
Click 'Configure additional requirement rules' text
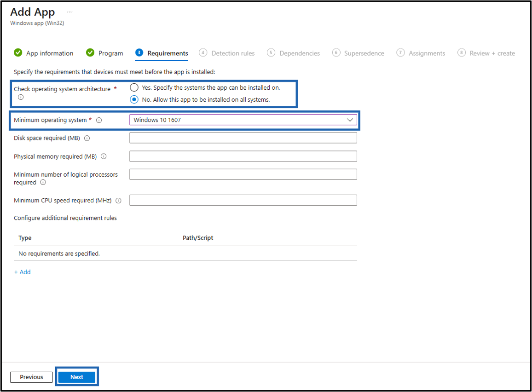[x=65, y=218]
